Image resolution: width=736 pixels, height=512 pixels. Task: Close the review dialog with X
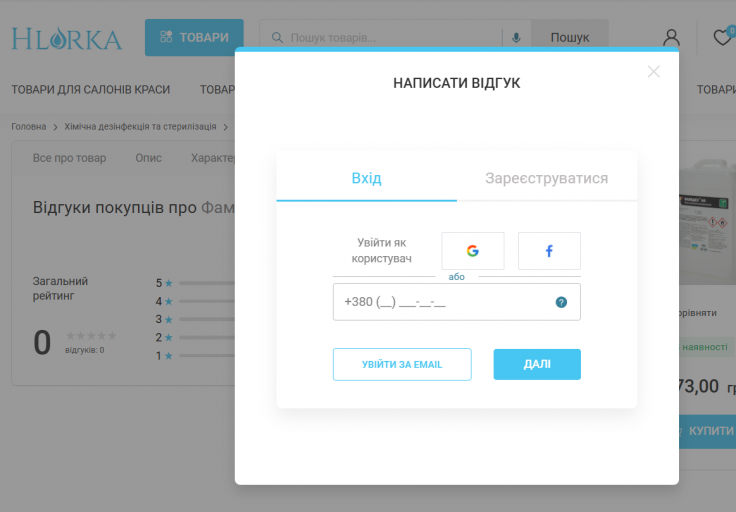pos(653,72)
